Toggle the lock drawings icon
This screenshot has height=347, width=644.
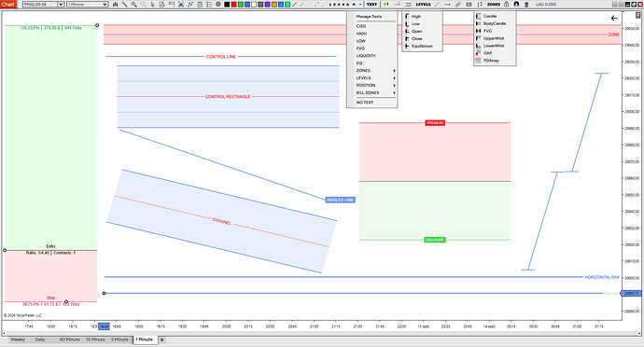point(507,4)
